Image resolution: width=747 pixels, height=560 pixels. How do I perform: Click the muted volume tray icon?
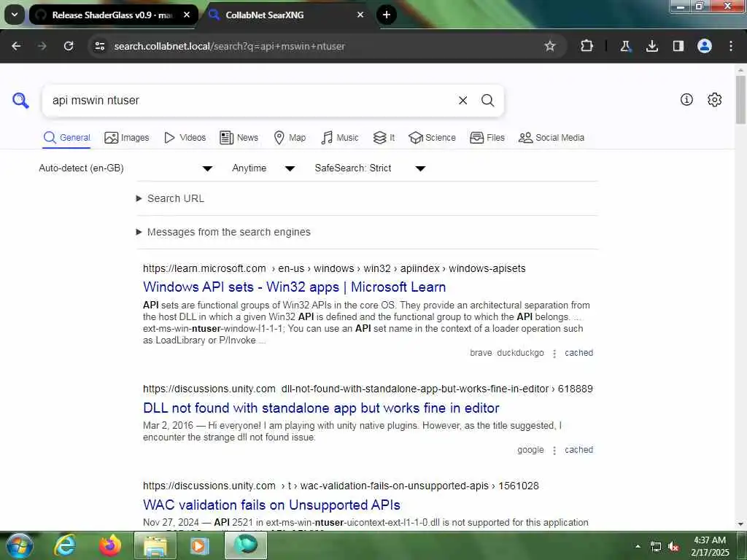coord(673,547)
